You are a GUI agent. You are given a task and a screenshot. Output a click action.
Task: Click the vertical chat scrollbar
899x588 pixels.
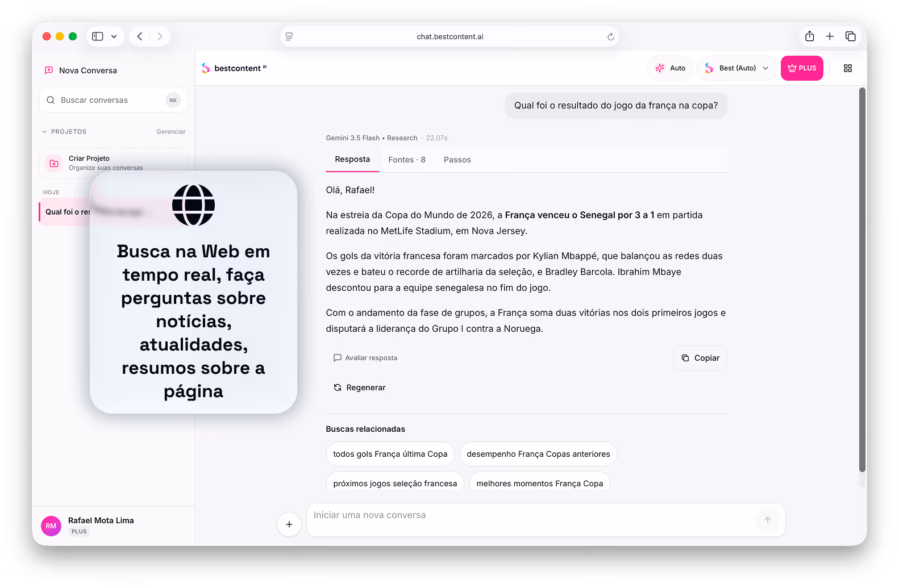click(x=862, y=280)
